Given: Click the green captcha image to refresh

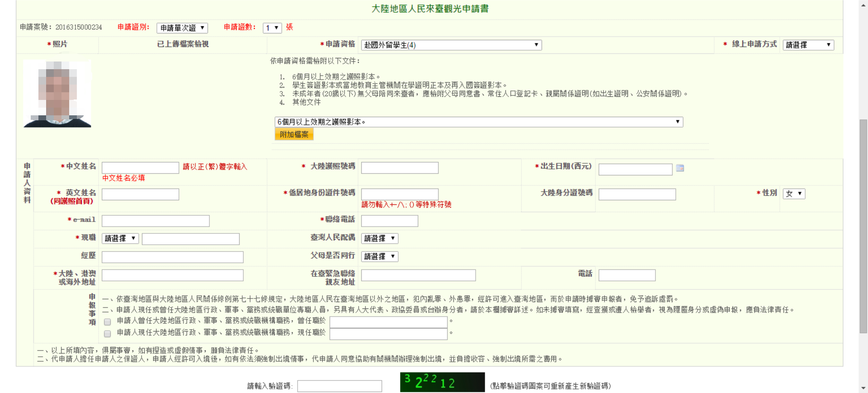Looking at the screenshot, I should point(442,382).
